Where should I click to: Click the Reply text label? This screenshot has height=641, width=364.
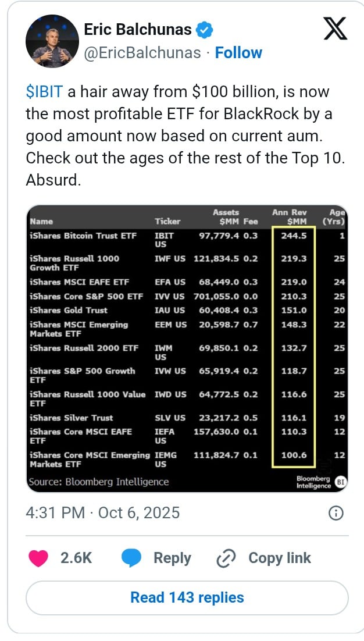click(x=172, y=558)
